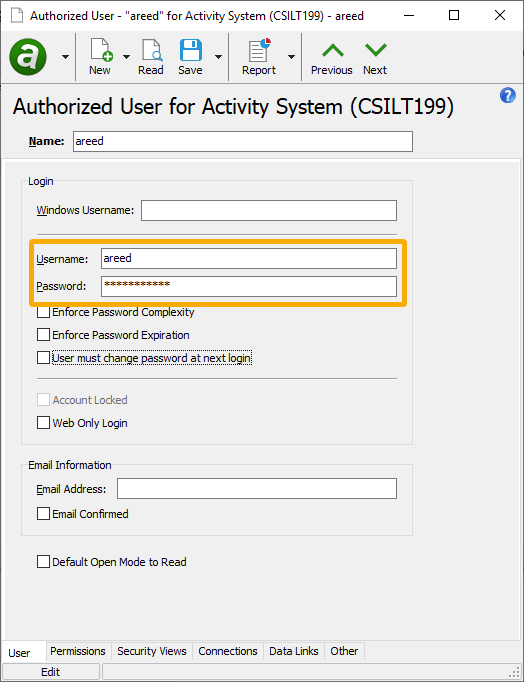The height and width of the screenshot is (682, 524).
Task: Expand the dropdown arrow beside Report
Action: pyautogui.click(x=291, y=57)
